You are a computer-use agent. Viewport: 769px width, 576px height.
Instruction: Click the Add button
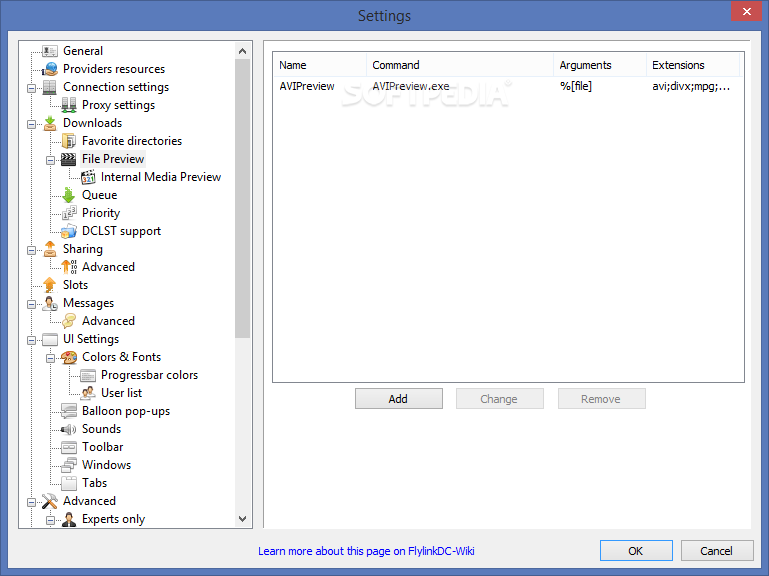399,398
